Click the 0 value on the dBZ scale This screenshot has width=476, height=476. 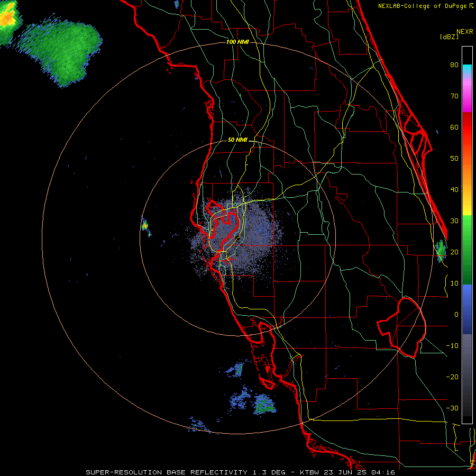click(x=456, y=315)
